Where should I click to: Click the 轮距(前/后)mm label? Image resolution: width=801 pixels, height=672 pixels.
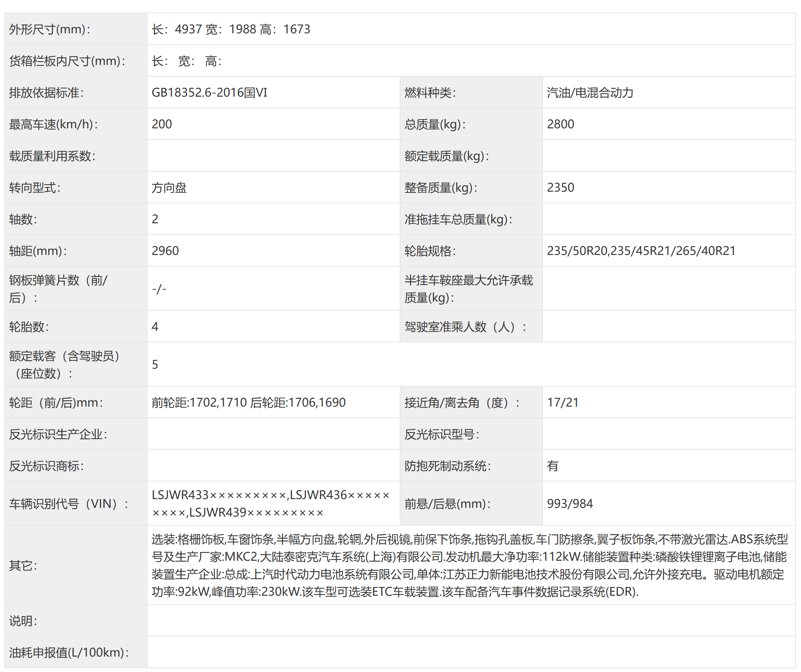pos(56,402)
